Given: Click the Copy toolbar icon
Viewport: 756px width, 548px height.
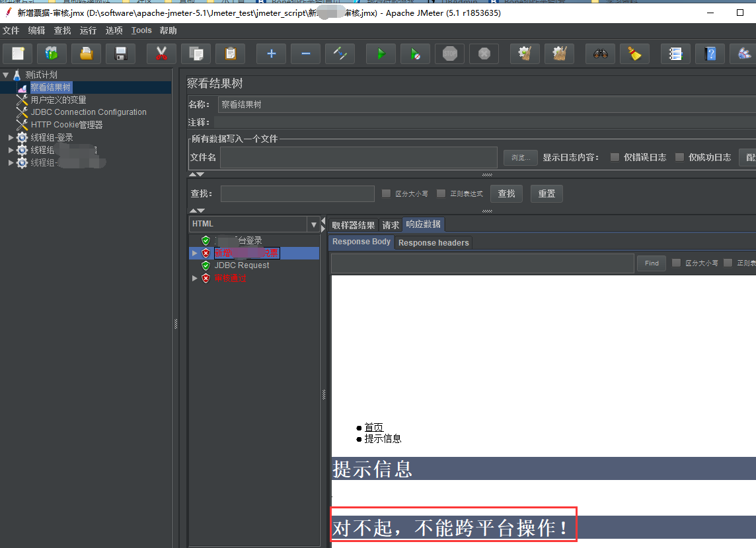Looking at the screenshot, I should click(196, 53).
